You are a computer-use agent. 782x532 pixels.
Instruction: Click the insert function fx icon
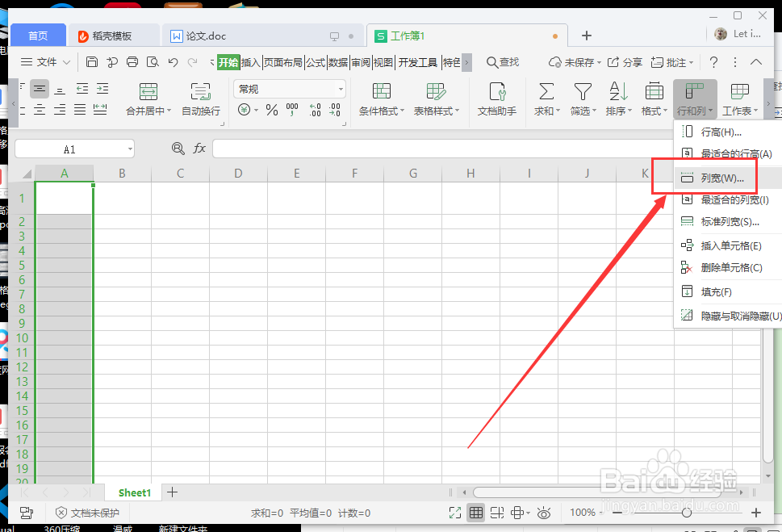(199, 149)
